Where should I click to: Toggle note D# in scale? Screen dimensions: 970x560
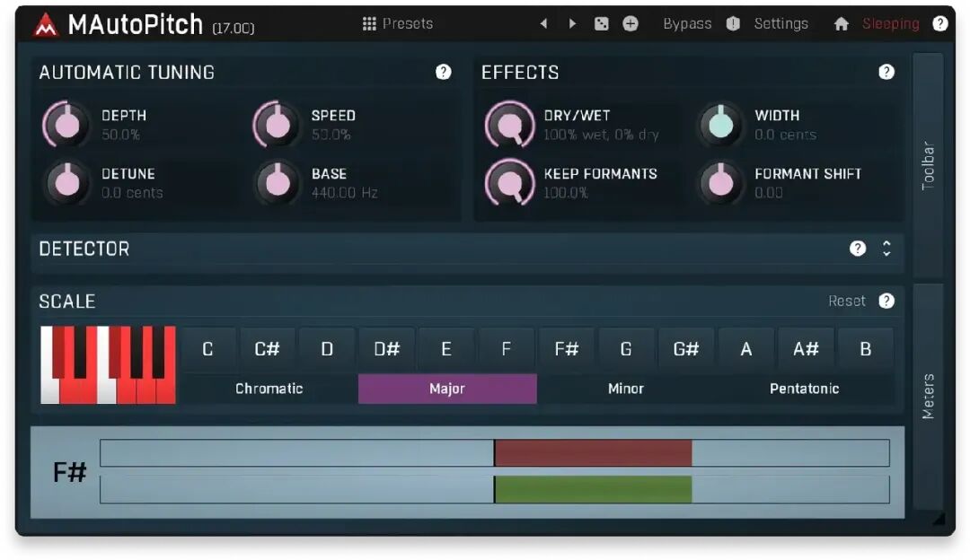point(387,349)
